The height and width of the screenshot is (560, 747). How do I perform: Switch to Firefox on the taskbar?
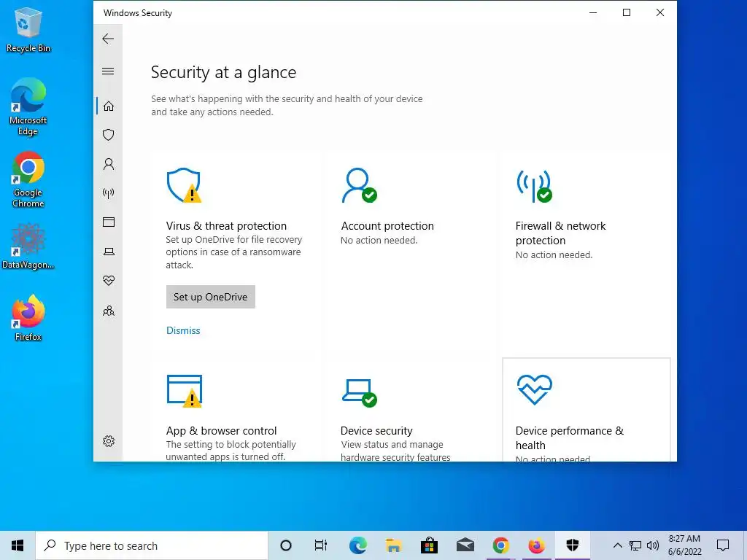click(536, 545)
